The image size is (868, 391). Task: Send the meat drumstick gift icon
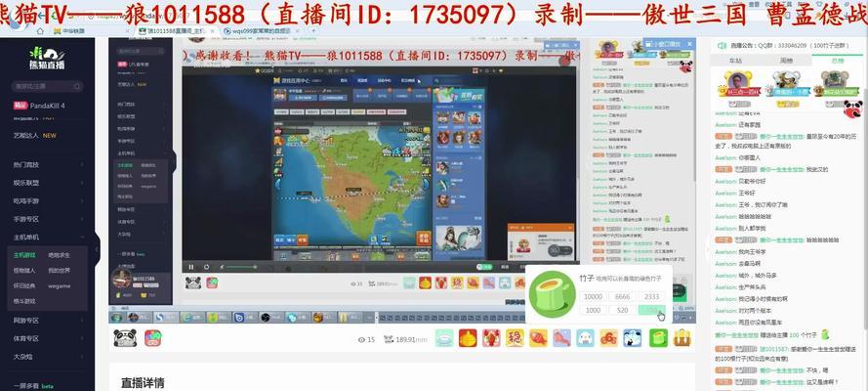[x=561, y=338]
